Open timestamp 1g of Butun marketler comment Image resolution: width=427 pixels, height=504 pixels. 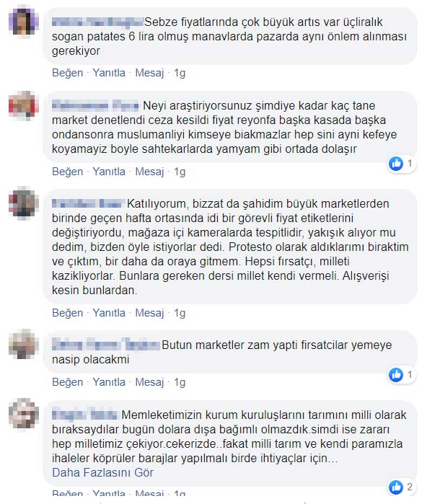point(180,382)
